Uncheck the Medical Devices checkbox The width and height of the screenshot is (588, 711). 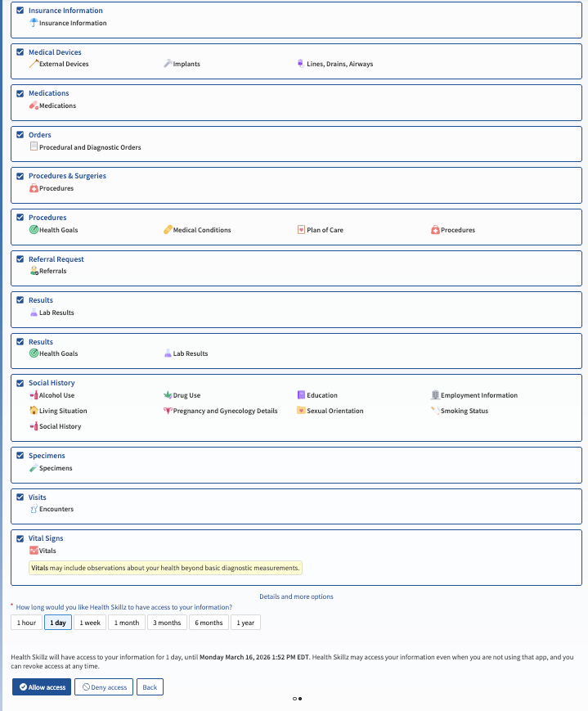pos(20,52)
